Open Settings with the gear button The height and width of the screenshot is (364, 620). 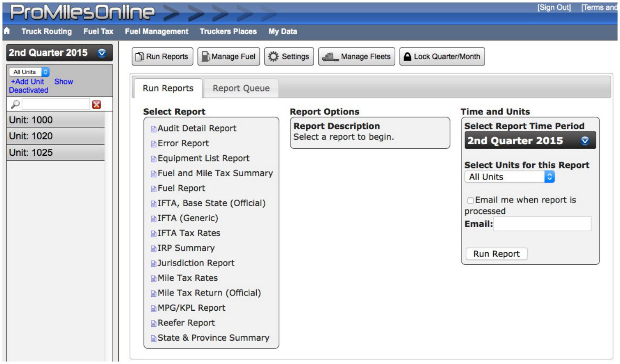[289, 57]
